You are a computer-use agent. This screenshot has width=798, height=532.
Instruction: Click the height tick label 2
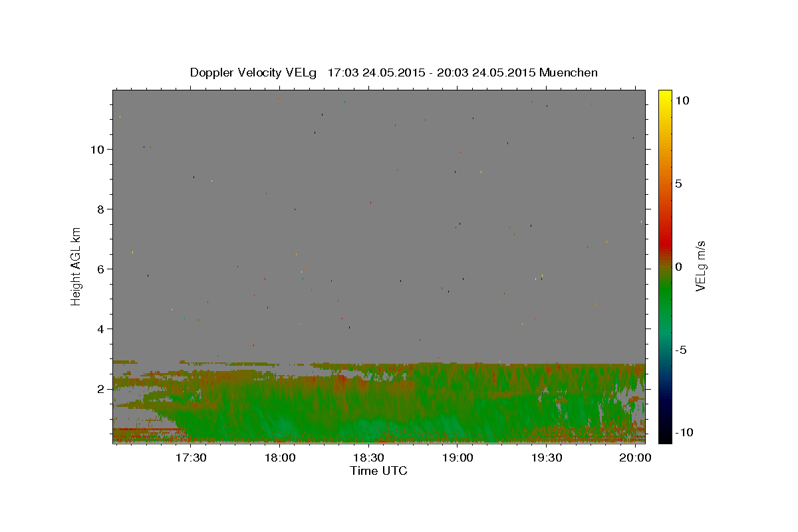coord(101,388)
